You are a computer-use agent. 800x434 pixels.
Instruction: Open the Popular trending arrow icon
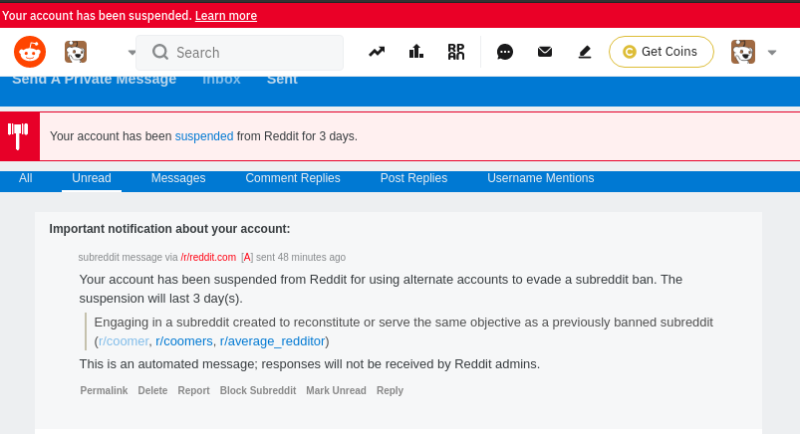click(x=377, y=52)
